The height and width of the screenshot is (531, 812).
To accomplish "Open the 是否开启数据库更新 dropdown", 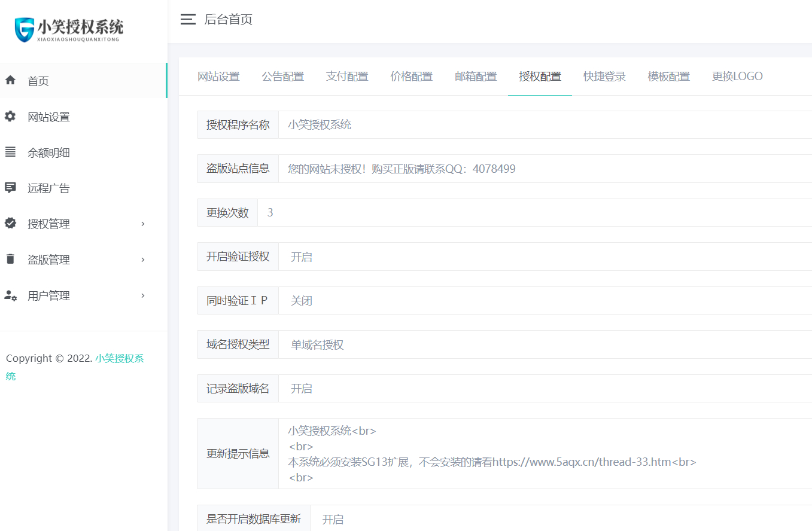I will point(561,519).
